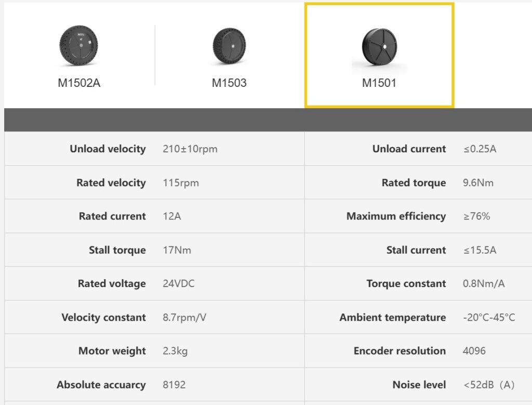Click the Unload velocity label
The height and width of the screenshot is (405, 532).
(108, 149)
